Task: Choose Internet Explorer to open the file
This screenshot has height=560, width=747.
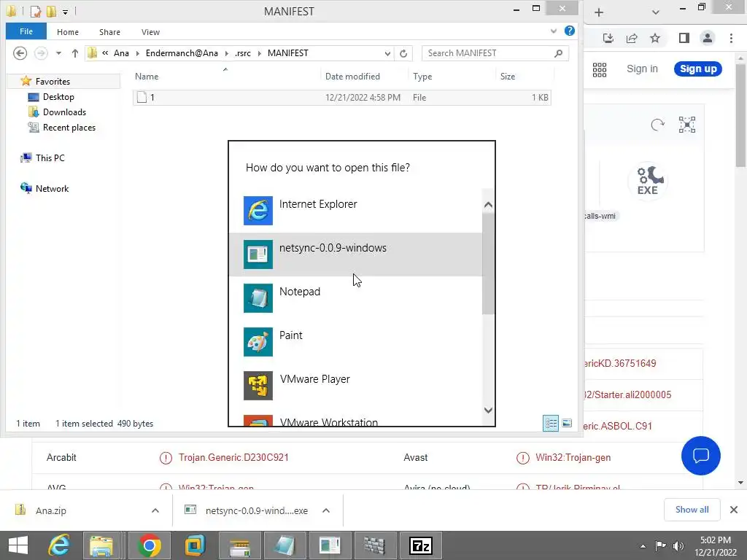Action: [355, 211]
